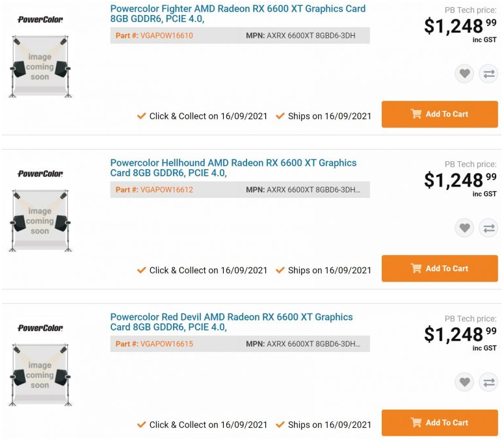Add Hellhound RX 6600 XT to wishlist
The width and height of the screenshot is (504, 441).
(x=464, y=228)
